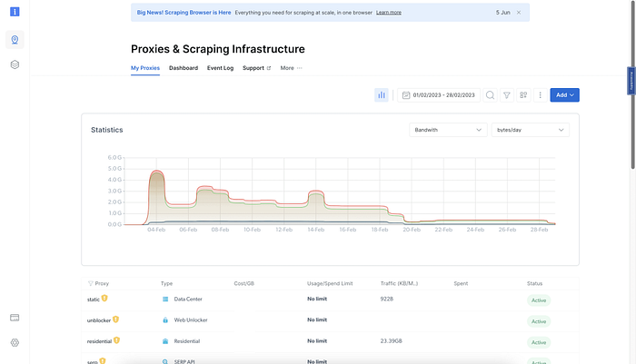Toggle the statistics chart view icon

tap(382, 94)
